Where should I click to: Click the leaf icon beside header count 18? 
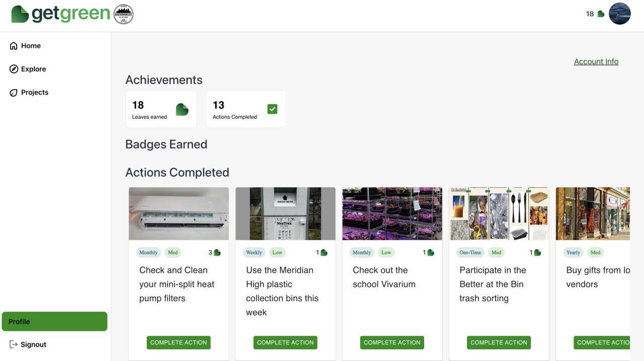(601, 14)
